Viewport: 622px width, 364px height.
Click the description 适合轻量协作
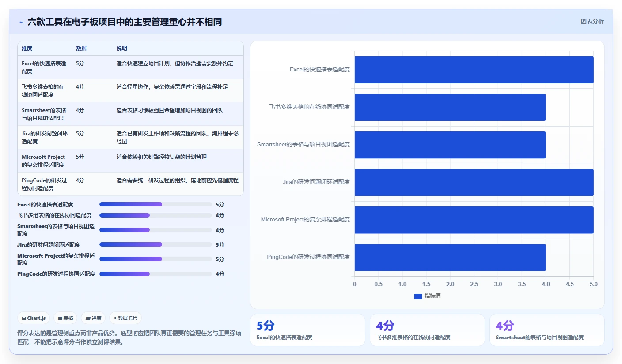(x=172, y=87)
